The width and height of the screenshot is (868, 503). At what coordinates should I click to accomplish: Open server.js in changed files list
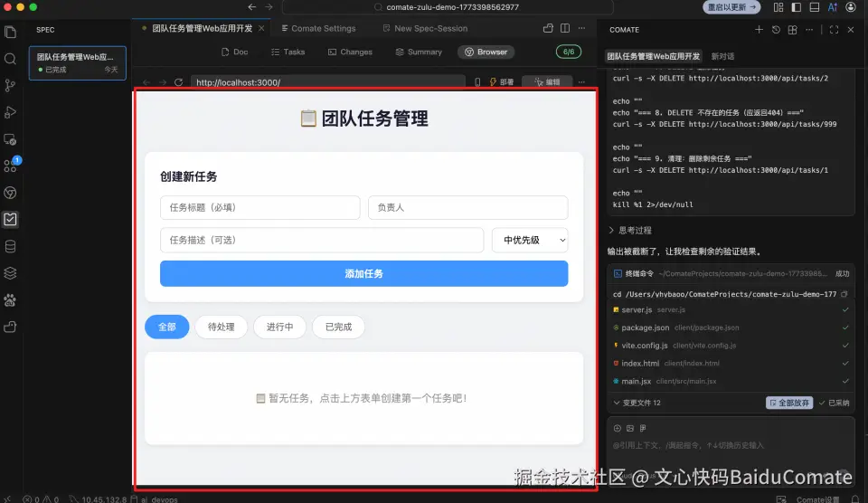(x=731, y=309)
